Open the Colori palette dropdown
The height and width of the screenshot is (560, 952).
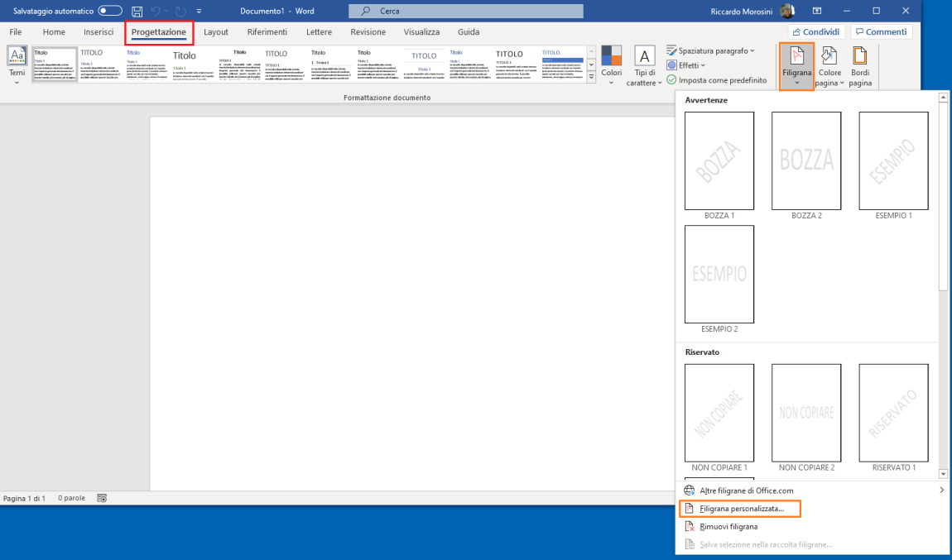pos(612,66)
